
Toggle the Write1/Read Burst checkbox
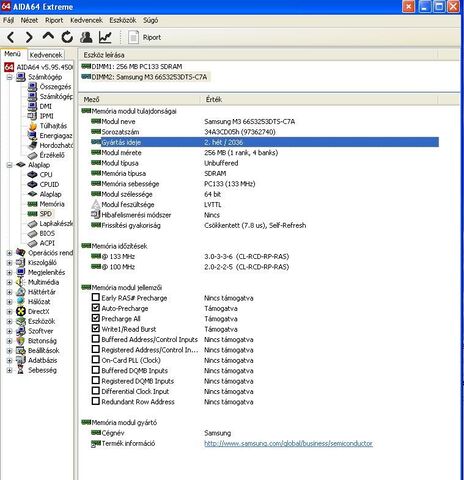(96, 328)
